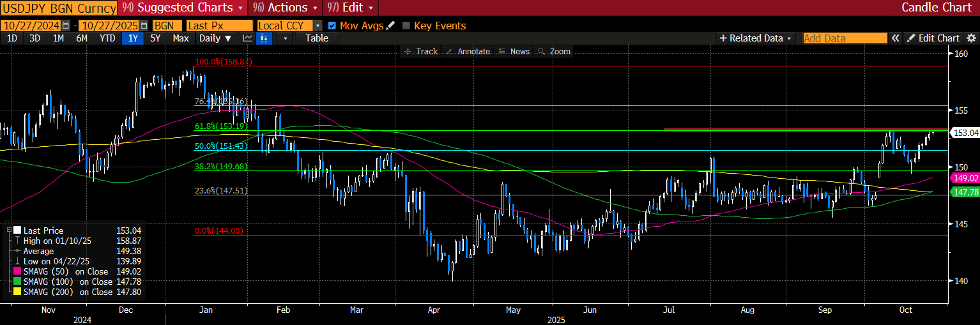Enable the Key Events checkbox

[406, 26]
